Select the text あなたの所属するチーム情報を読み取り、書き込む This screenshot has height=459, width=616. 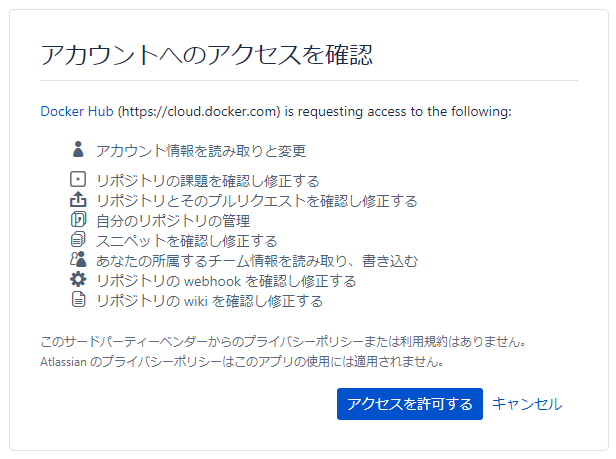[257, 261]
